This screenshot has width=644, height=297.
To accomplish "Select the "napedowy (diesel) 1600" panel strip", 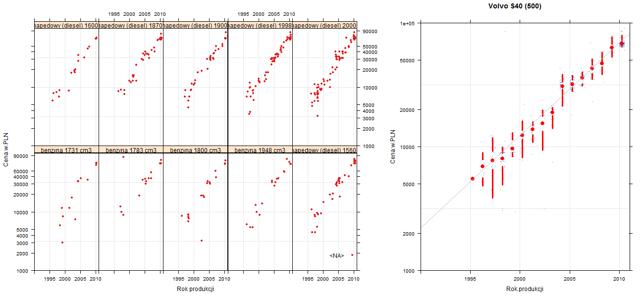I will (66, 25).
